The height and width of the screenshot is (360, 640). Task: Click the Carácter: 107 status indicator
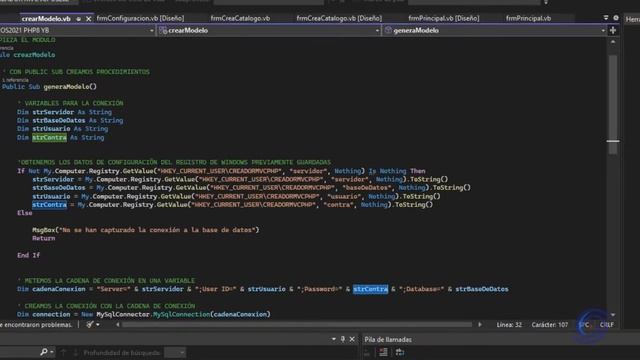click(549, 325)
